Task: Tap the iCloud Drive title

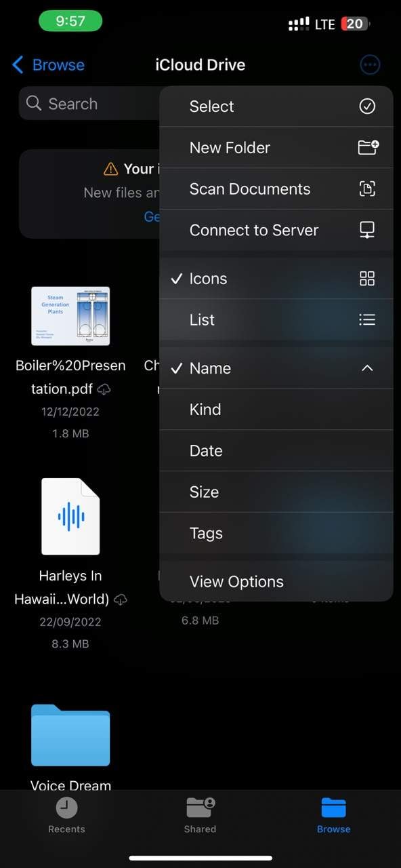Action: (x=200, y=65)
